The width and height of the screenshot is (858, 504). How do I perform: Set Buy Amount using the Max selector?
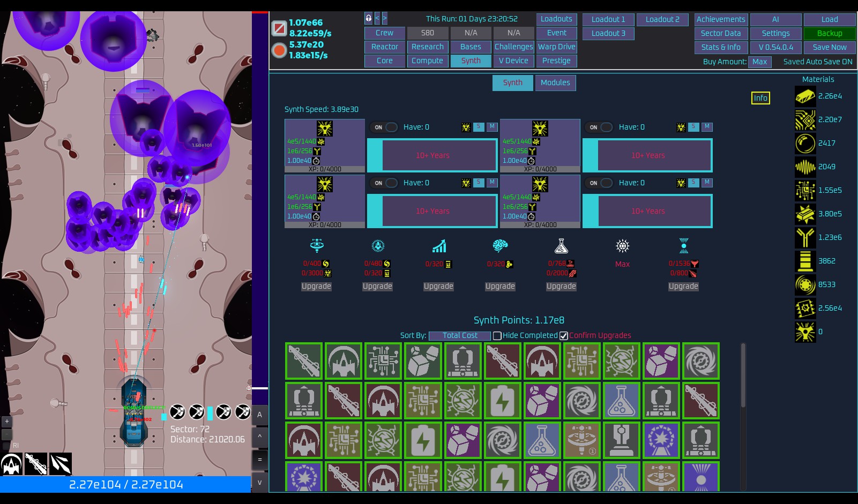pyautogui.click(x=760, y=62)
